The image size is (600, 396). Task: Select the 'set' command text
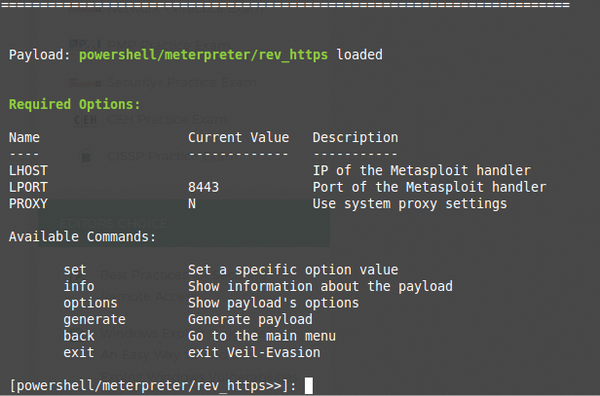tap(75, 270)
